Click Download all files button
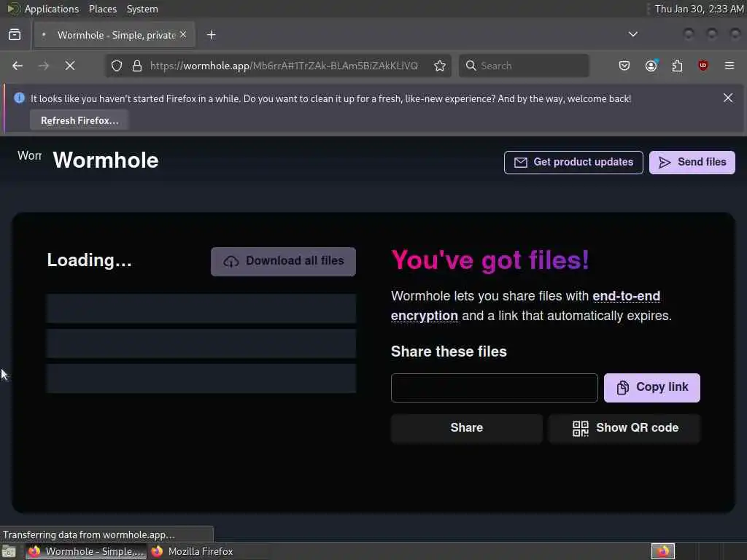 click(x=283, y=262)
